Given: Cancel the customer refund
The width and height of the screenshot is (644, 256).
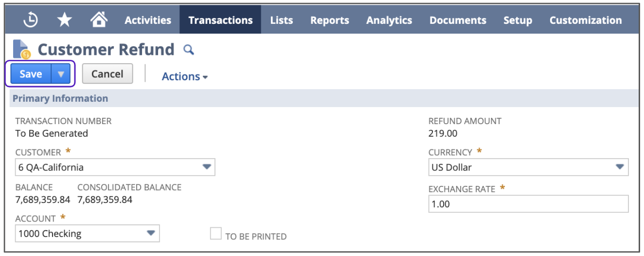Looking at the screenshot, I should click(x=107, y=74).
